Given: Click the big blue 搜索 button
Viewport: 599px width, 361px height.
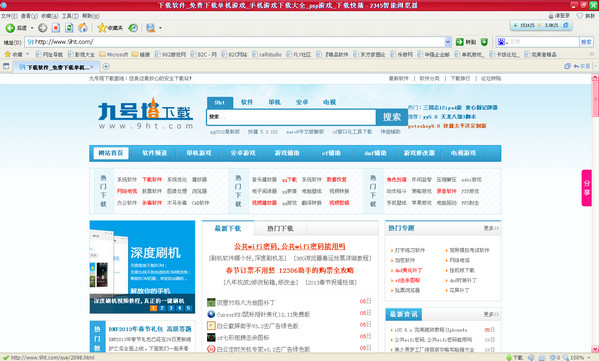Looking at the screenshot, I should tap(392, 117).
